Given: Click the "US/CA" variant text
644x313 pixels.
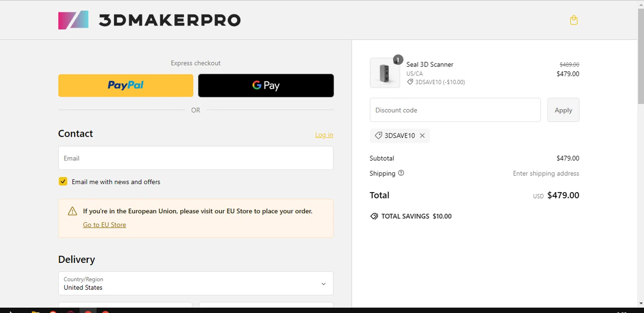Looking at the screenshot, I should [415, 73].
